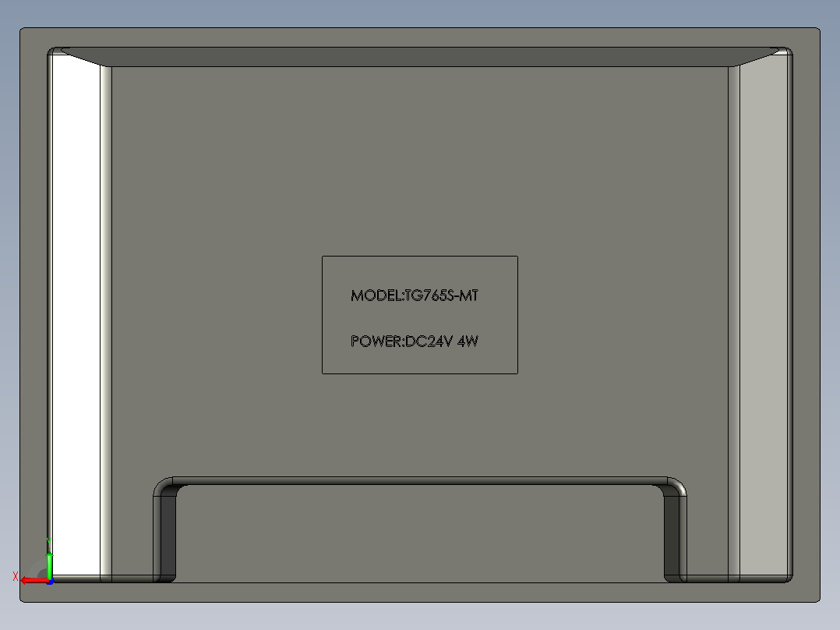Click the green Y axis arrow
840x630 pixels.
point(49,565)
